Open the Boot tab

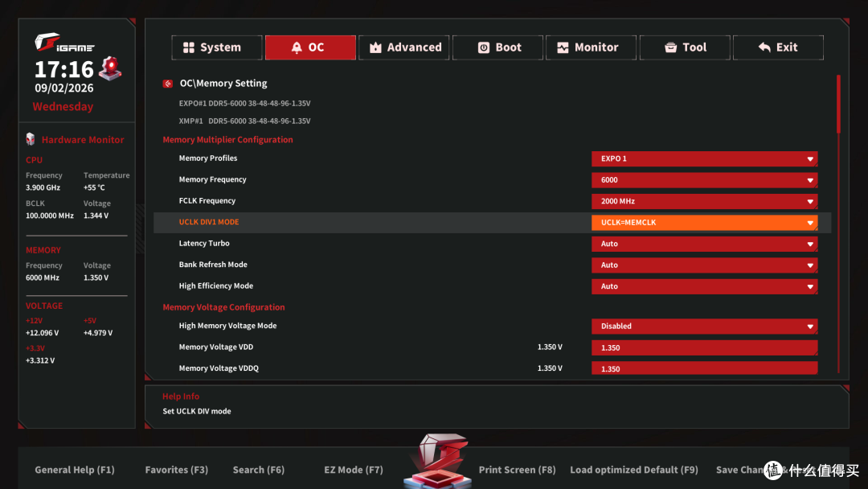point(497,47)
